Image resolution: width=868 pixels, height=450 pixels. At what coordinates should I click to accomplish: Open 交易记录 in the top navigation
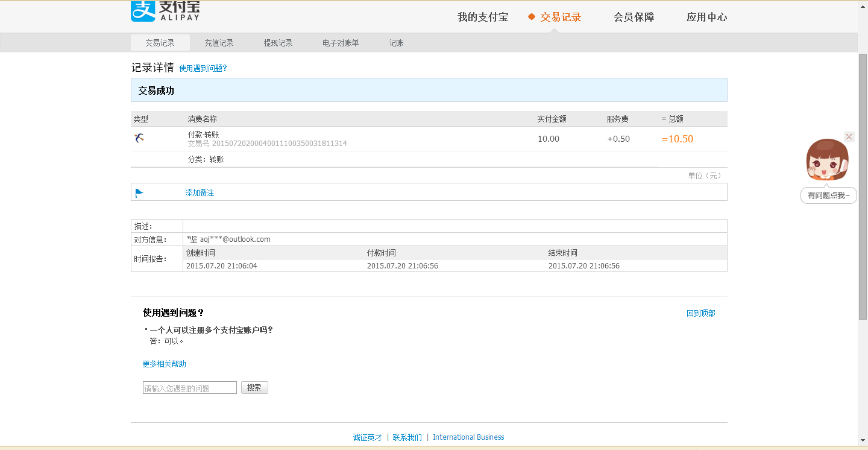(561, 17)
